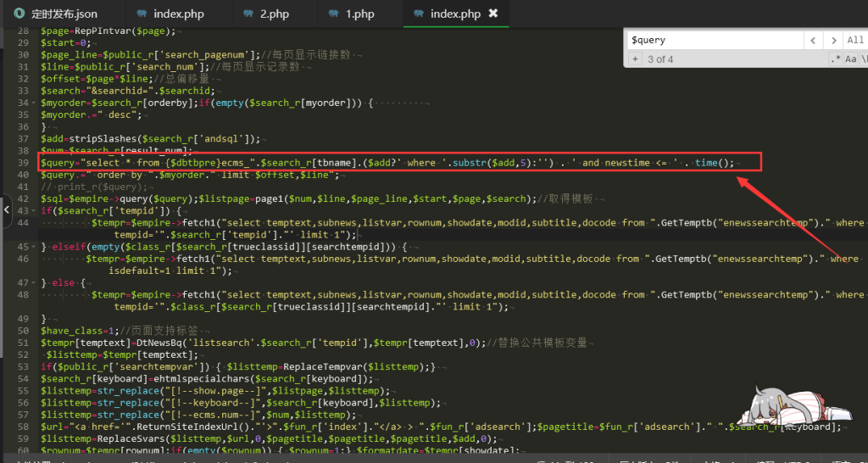The image size is (868, 463).
Task: Close the active index.php tab
Action: click(x=492, y=14)
